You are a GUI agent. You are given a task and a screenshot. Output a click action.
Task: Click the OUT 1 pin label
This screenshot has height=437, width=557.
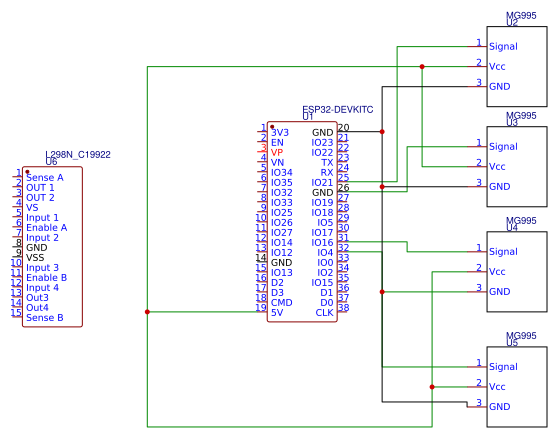pos(40,188)
